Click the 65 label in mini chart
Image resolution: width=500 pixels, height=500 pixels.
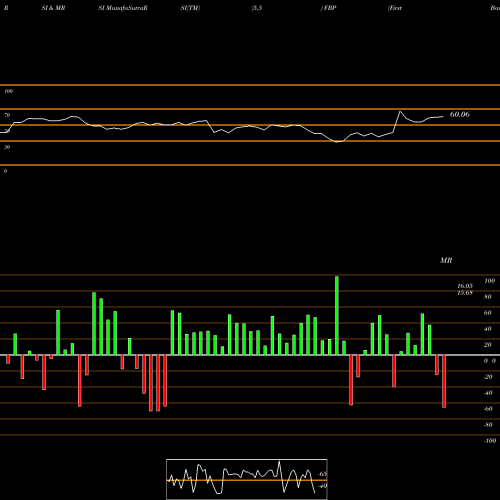pos(323,474)
